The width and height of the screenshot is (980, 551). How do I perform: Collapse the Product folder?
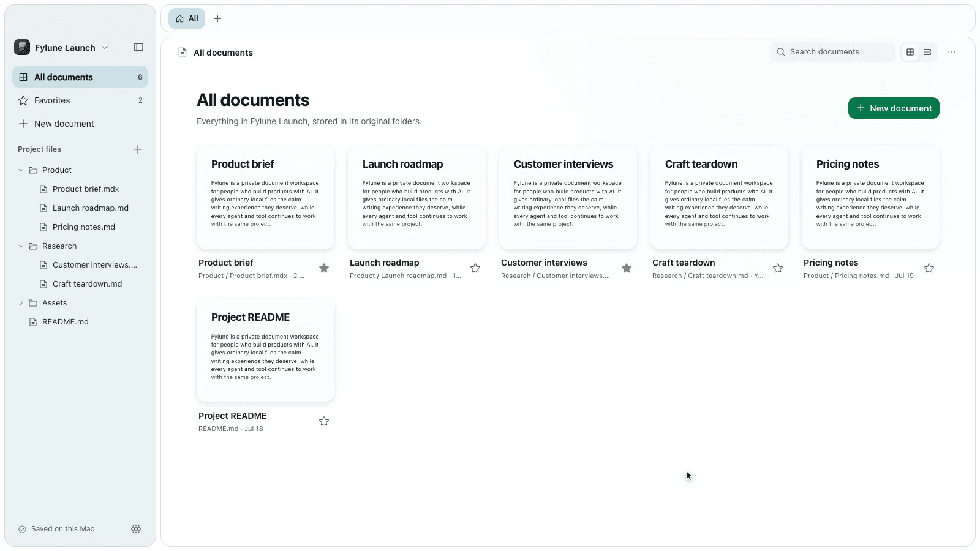[21, 170]
